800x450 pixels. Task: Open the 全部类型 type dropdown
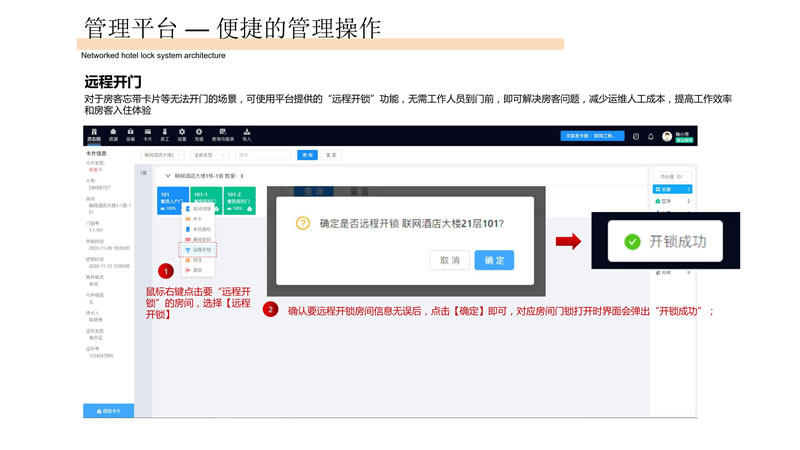(209, 155)
